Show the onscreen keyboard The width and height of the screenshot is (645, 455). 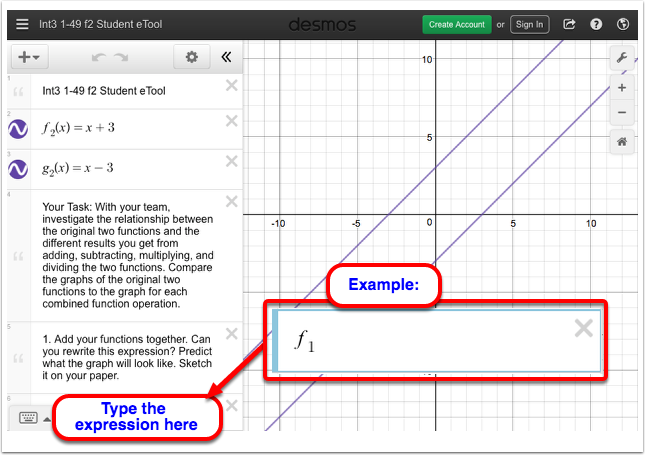tap(28, 418)
